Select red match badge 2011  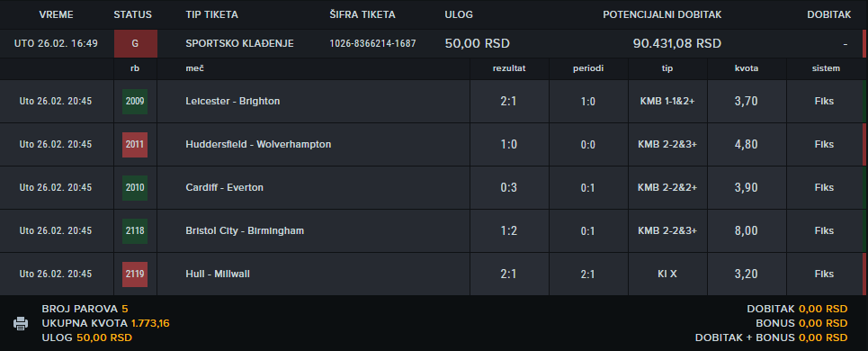135,145
